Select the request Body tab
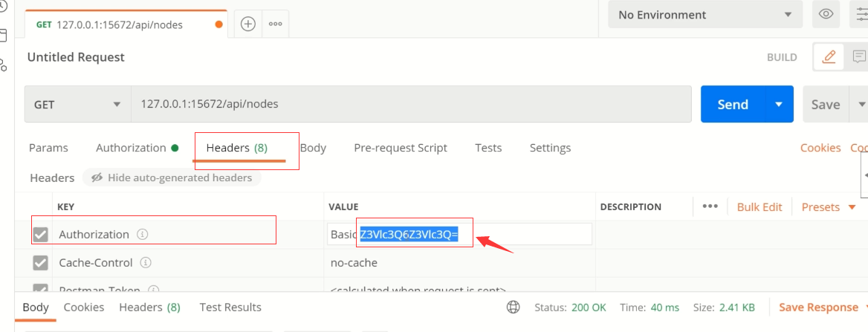This screenshot has width=868, height=332. [313, 148]
